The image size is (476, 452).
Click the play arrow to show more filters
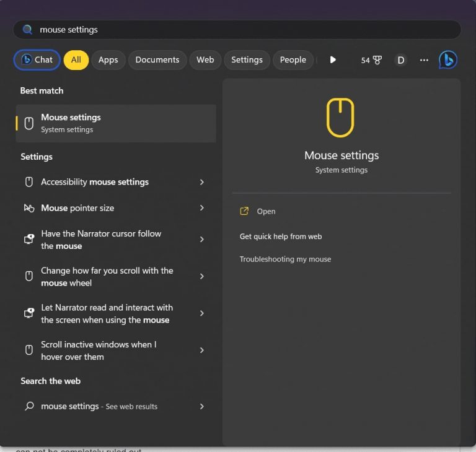(x=333, y=60)
